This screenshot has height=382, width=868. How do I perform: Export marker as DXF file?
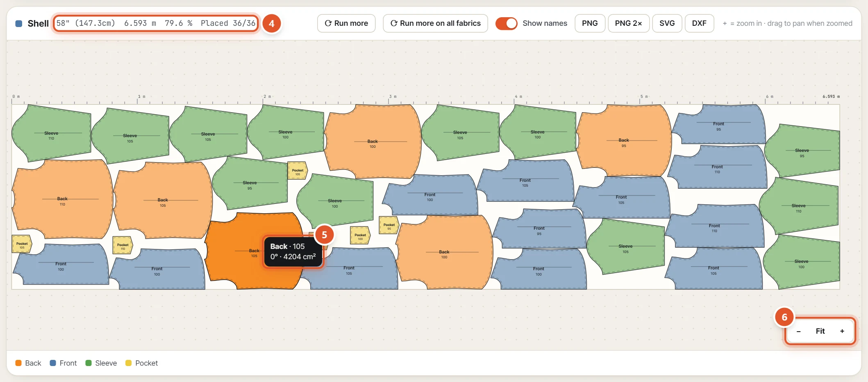click(x=699, y=23)
